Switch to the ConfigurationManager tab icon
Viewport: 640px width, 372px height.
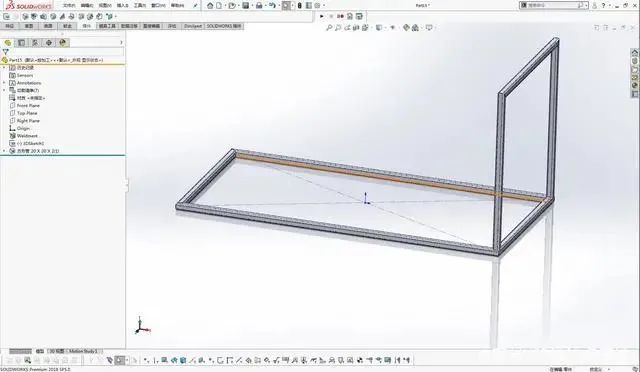tap(35, 42)
